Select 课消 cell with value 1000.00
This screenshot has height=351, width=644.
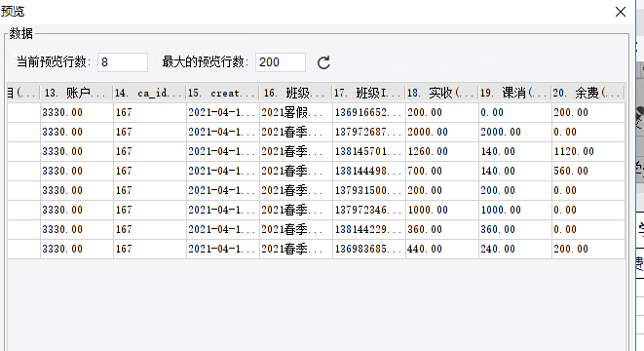click(x=515, y=210)
